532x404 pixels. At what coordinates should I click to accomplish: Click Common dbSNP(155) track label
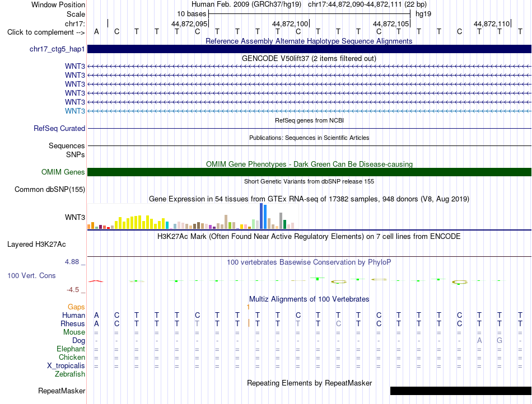click(x=50, y=190)
